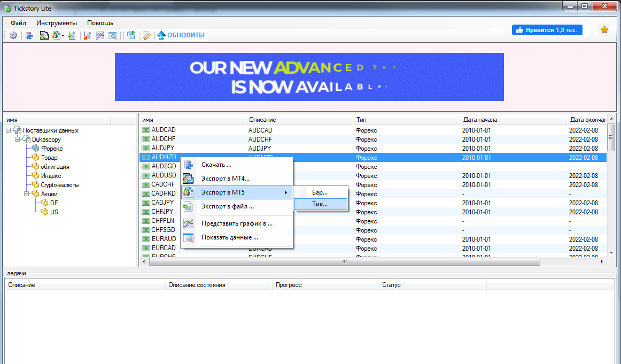Select Crypto-валюты folder in the tree
The width and height of the screenshot is (621, 364).
[60, 185]
